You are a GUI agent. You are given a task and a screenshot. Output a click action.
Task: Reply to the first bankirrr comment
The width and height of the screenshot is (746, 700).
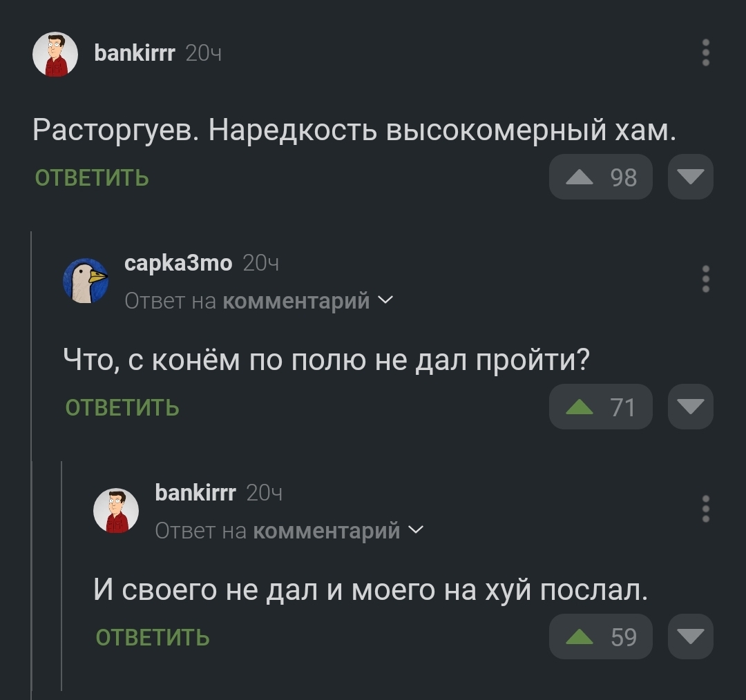point(92,177)
